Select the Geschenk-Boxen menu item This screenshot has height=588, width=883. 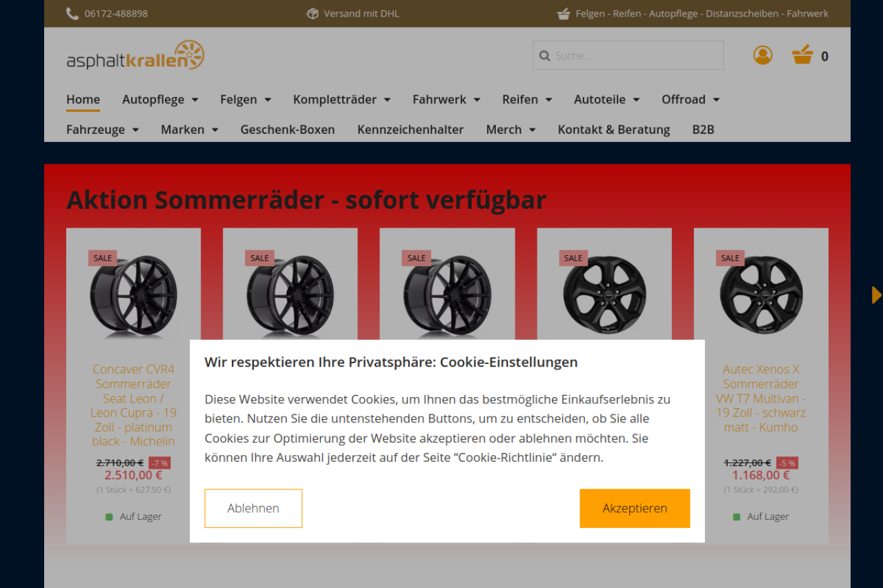pos(288,130)
